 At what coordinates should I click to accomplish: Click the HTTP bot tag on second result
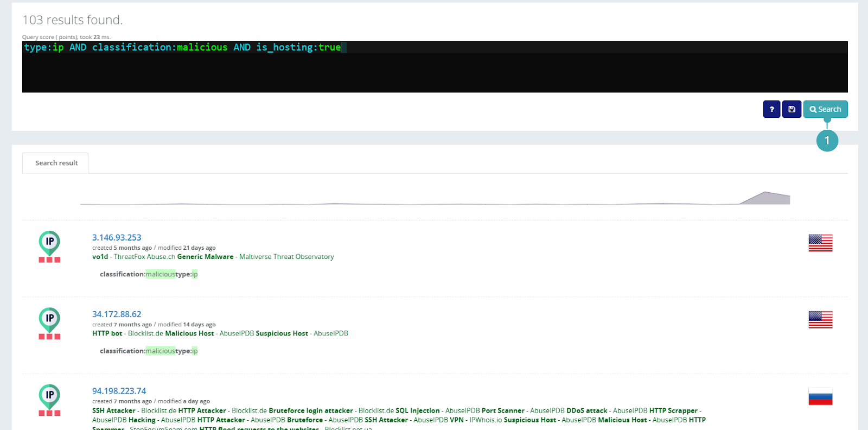tap(107, 333)
